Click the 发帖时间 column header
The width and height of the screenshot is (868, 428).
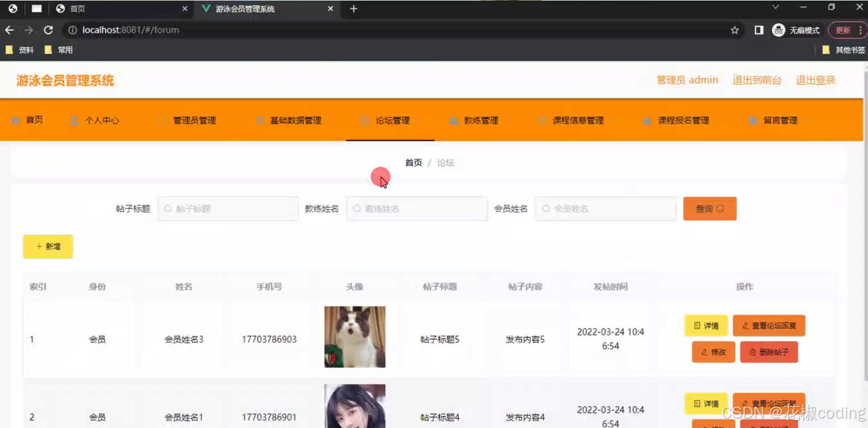610,287
